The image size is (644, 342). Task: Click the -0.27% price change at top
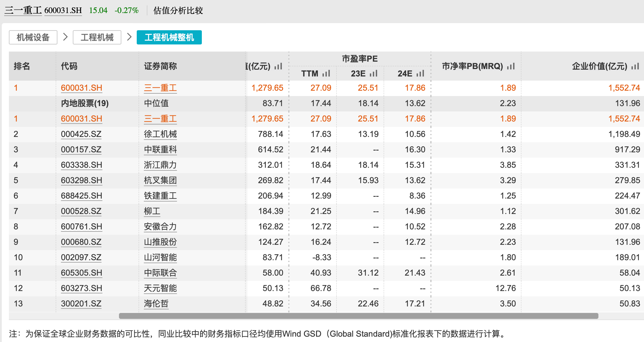tap(127, 10)
